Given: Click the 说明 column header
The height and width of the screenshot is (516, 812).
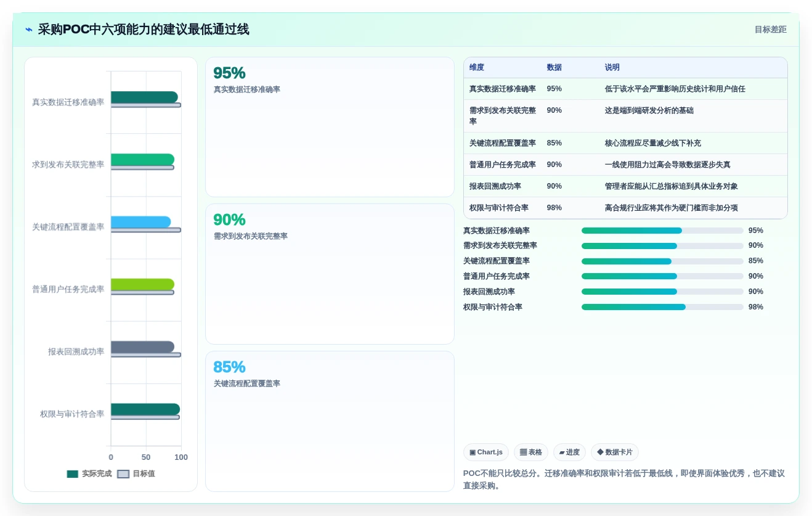Looking at the screenshot, I should click(x=612, y=67).
